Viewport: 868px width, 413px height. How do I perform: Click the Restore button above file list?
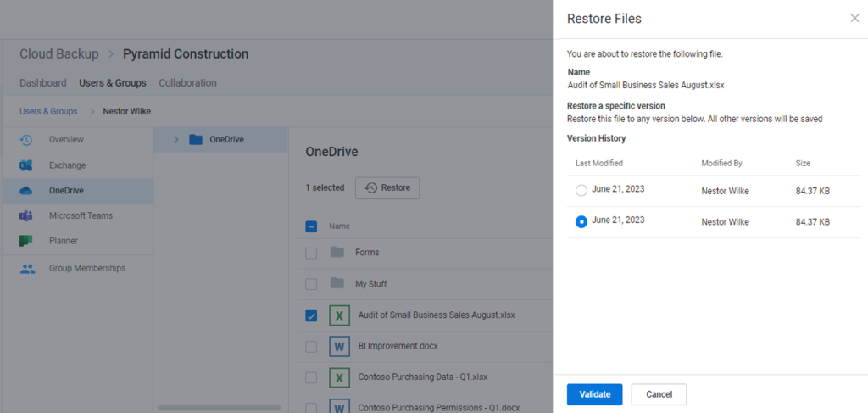pyautogui.click(x=387, y=187)
